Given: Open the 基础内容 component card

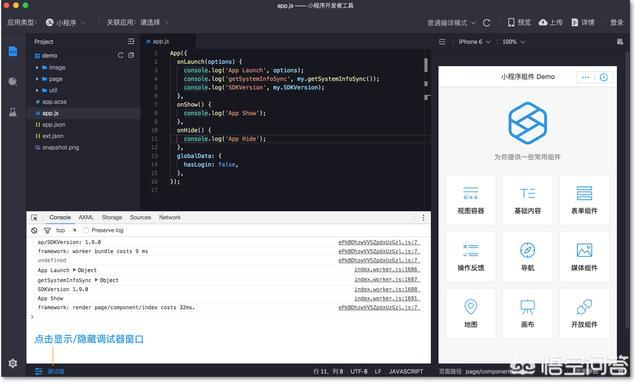Looking at the screenshot, I should (527, 200).
